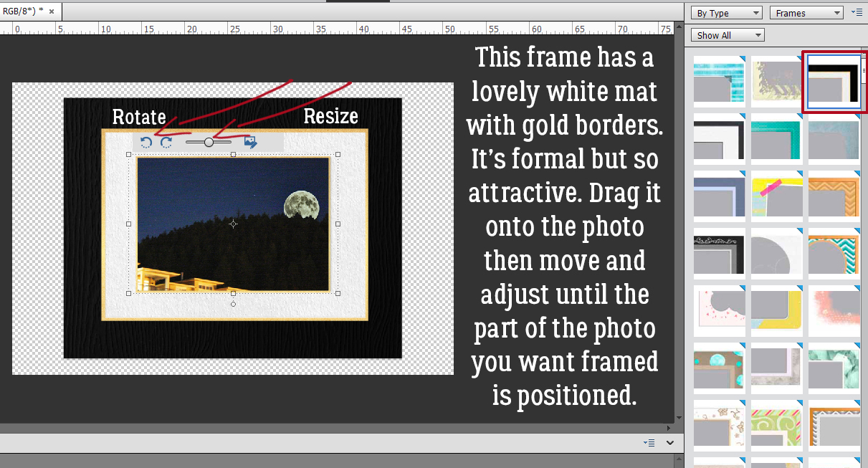Click the top-left transform handle of the photo
Screen dimensions: 868x468
coord(129,154)
